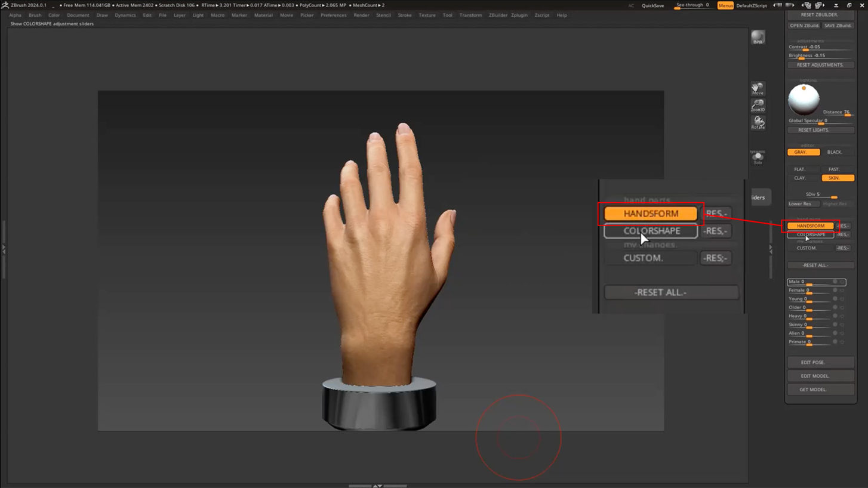Enable Solo mode

pos(758,157)
